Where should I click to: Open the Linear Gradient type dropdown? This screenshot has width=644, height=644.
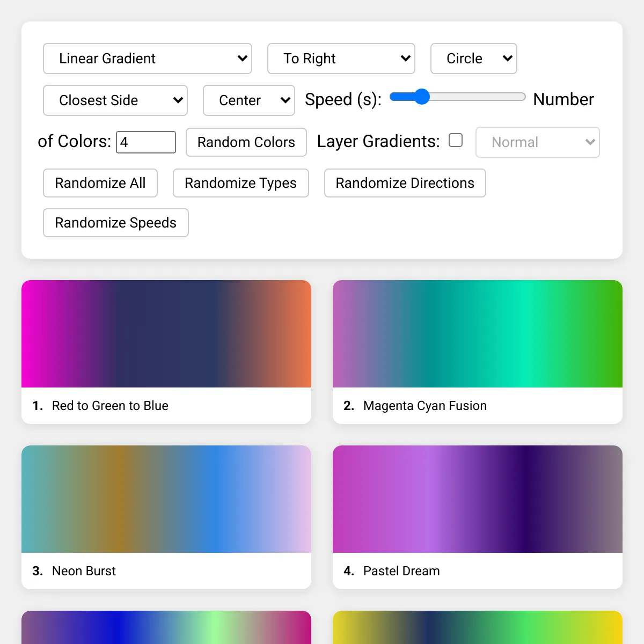pos(147,58)
